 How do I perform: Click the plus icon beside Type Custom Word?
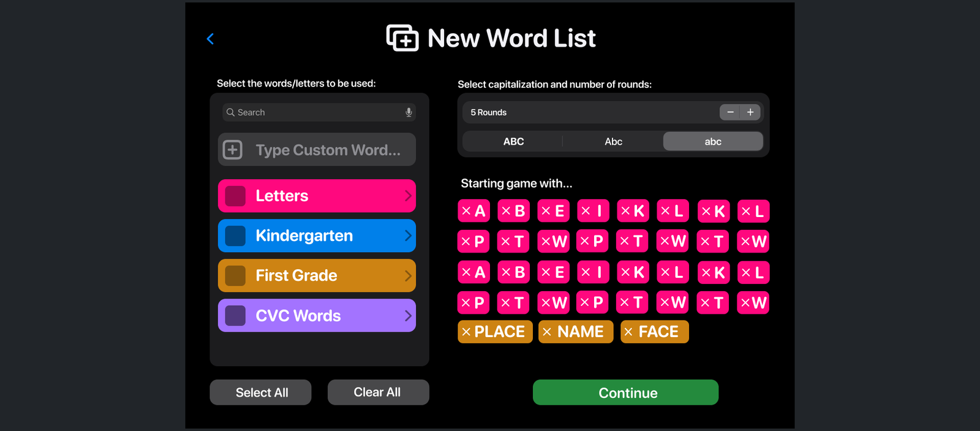pyautogui.click(x=233, y=150)
